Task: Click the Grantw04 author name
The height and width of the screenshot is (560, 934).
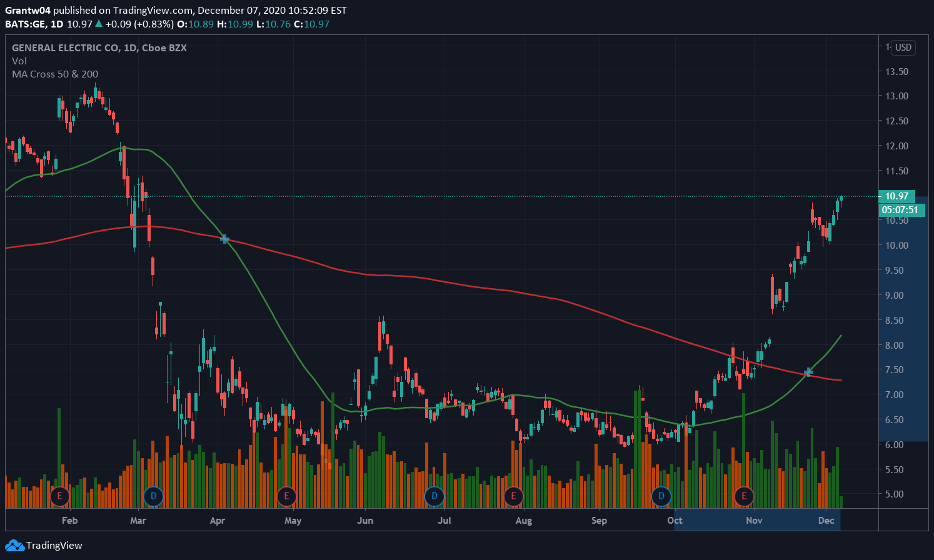Action: pyautogui.click(x=28, y=11)
